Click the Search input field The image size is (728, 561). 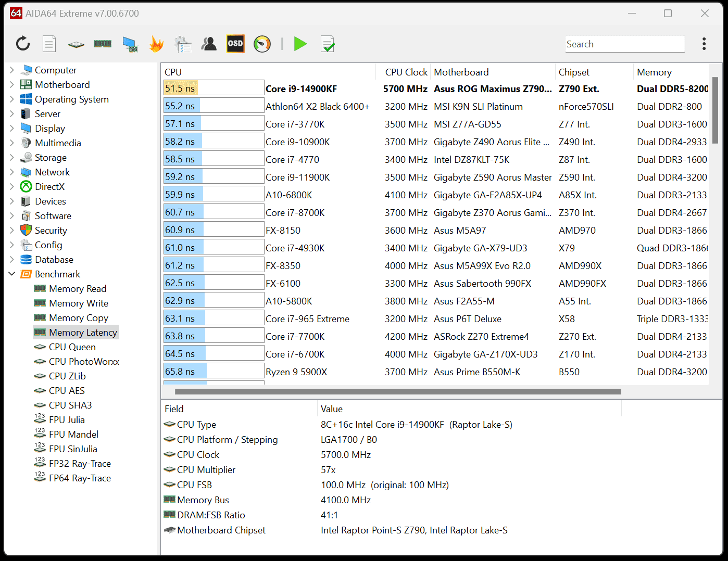(625, 44)
